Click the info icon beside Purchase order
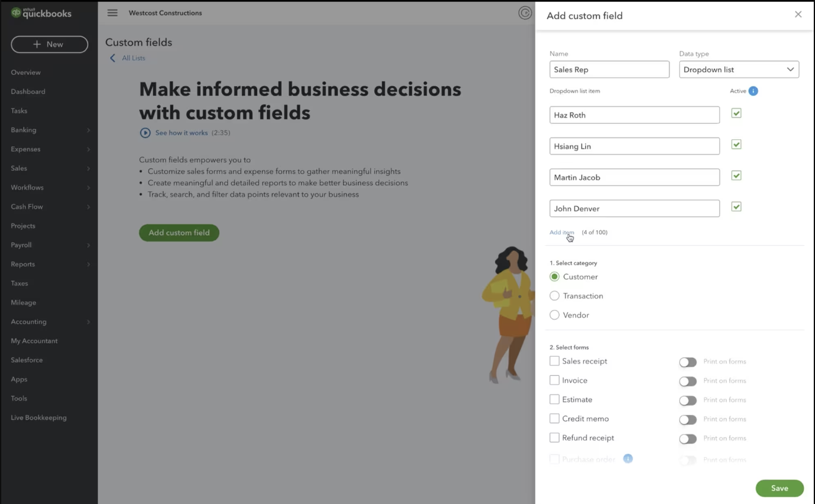This screenshot has height=504, width=815. point(628,459)
